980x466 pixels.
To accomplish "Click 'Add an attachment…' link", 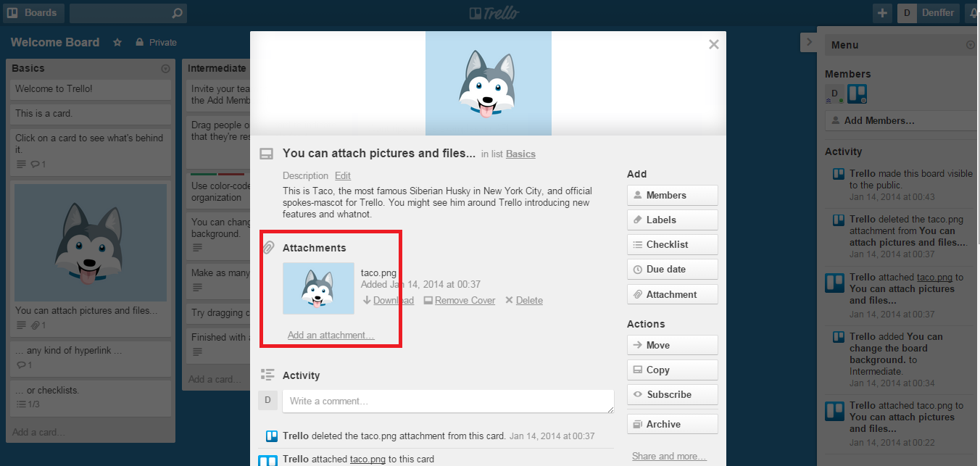I will click(331, 335).
